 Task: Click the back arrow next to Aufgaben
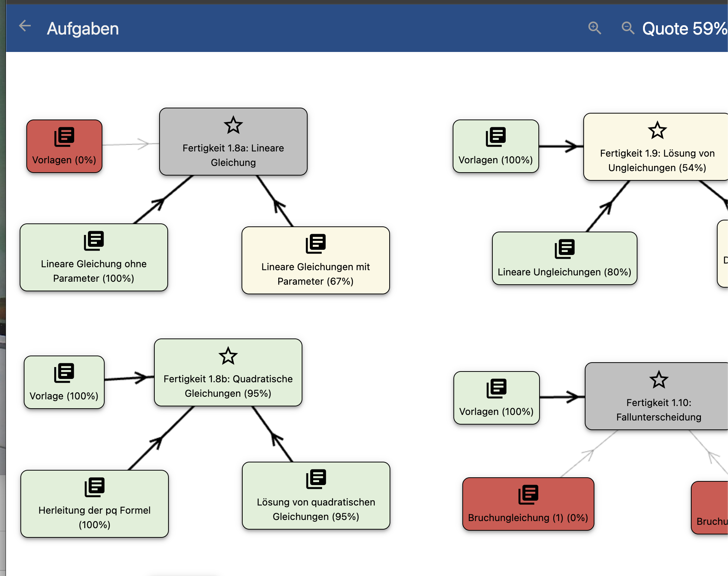[25, 26]
